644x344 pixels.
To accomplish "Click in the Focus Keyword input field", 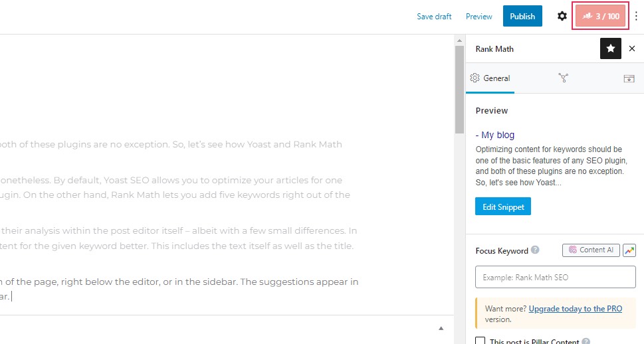I will click(556, 278).
